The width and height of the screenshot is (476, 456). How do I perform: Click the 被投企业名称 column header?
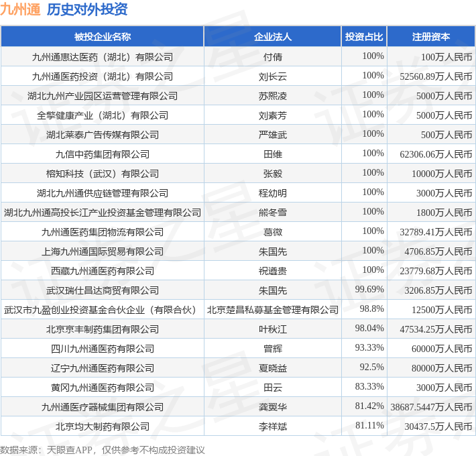pos(103,37)
